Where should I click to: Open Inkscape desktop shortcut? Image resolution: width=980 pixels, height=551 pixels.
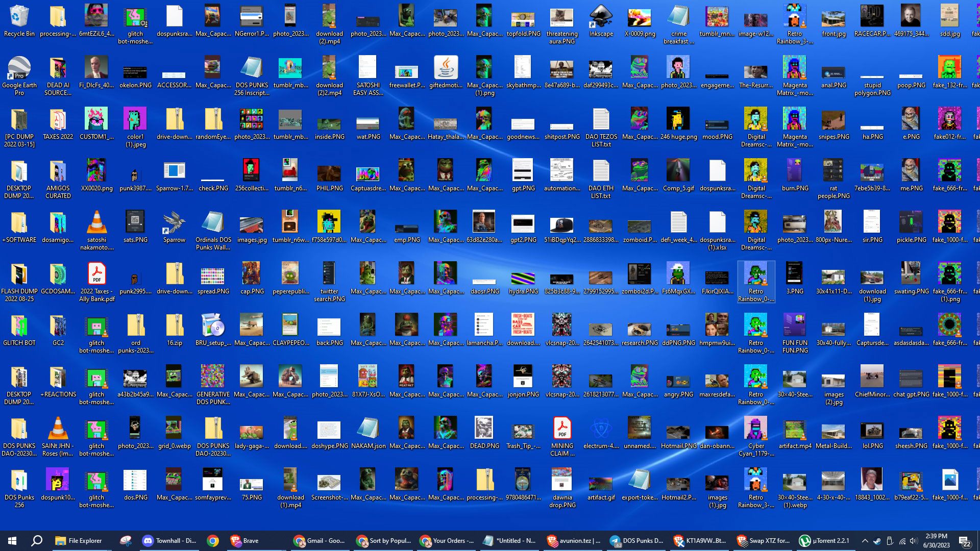pos(601,18)
